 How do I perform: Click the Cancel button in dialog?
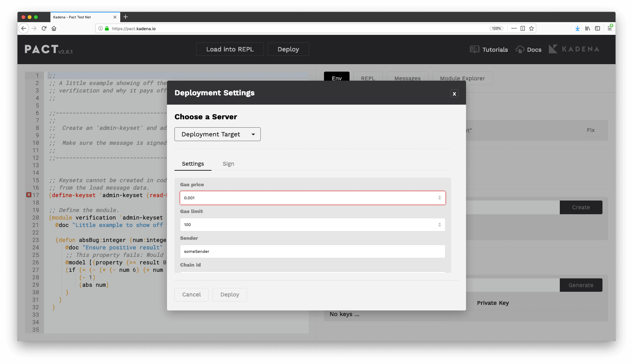pos(191,295)
